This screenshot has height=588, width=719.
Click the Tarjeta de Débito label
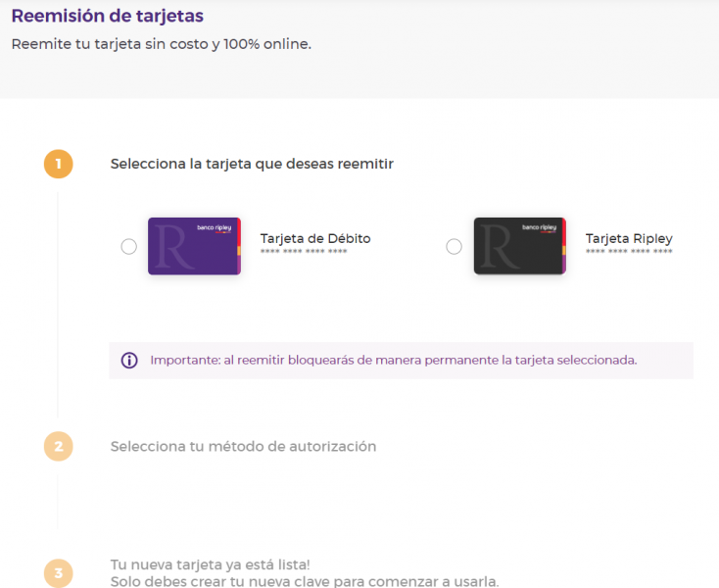(315, 238)
